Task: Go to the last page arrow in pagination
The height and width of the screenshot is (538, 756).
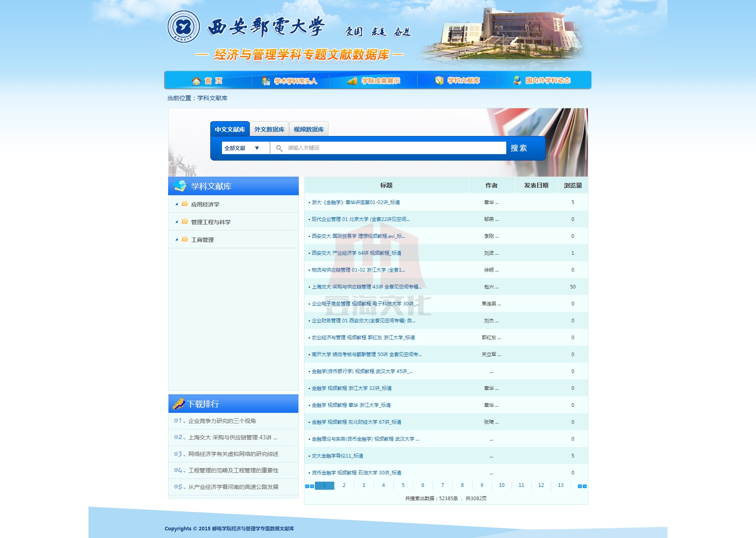Action: 585,486
